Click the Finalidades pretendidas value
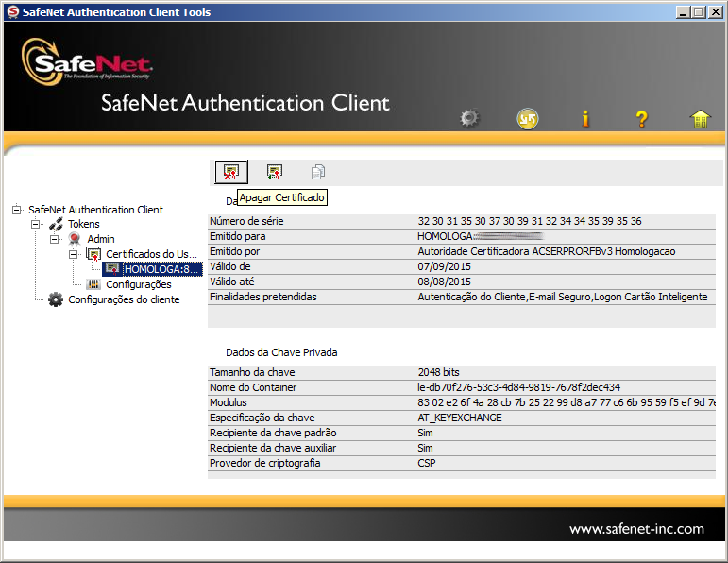Screen dimensions: 728x563 (x=562, y=297)
